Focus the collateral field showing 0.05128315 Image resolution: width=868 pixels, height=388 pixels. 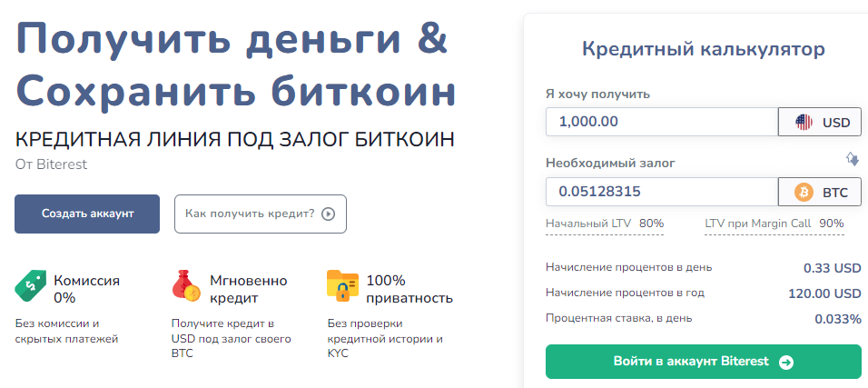661,193
